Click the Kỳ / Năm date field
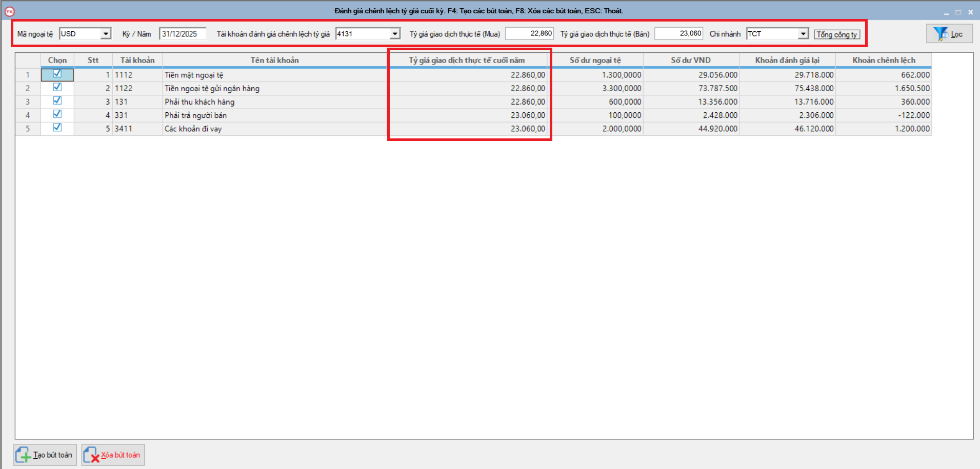This screenshot has width=980, height=469. coord(182,34)
